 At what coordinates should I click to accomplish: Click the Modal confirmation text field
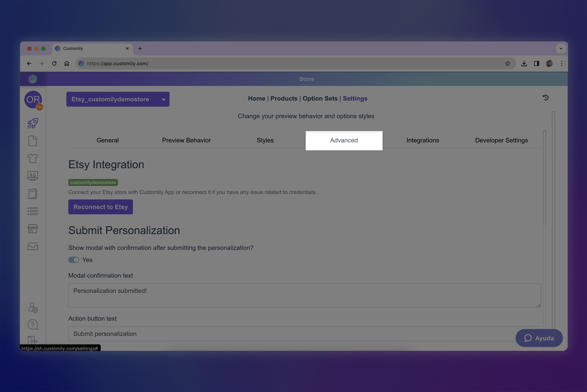point(304,295)
